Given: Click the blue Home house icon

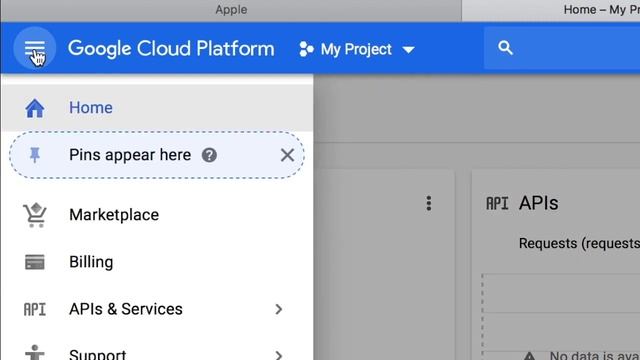Looking at the screenshot, I should pyautogui.click(x=35, y=108).
